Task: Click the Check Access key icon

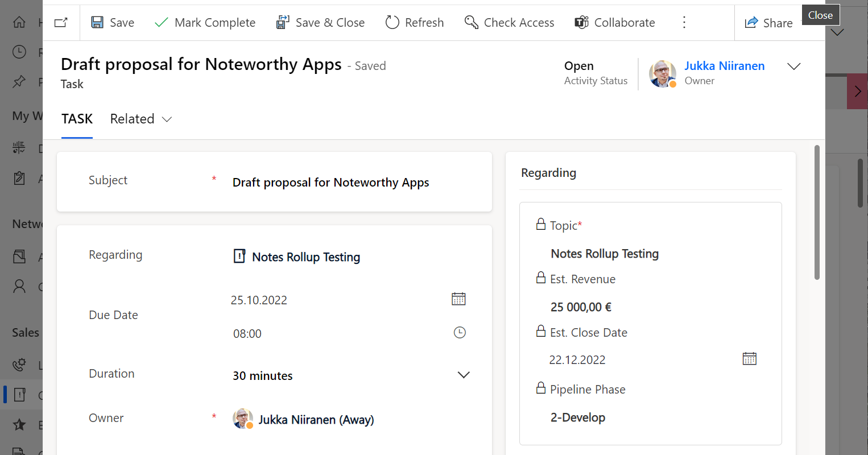Action: coord(472,23)
